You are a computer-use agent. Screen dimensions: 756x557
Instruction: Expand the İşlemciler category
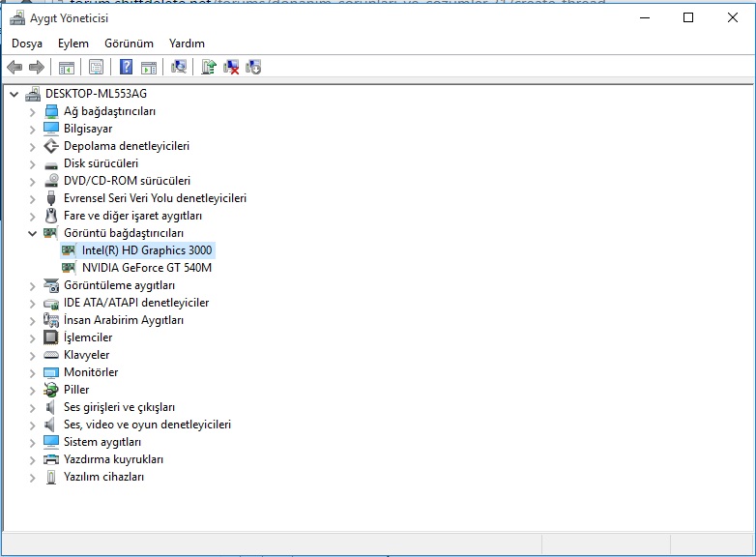(x=33, y=337)
